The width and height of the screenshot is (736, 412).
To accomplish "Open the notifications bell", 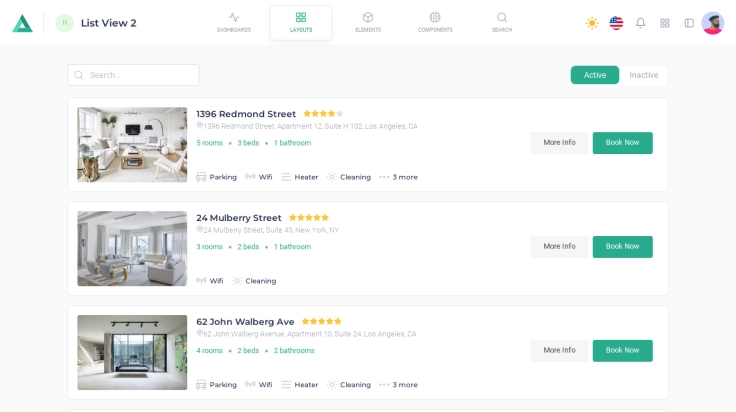I will pos(640,23).
